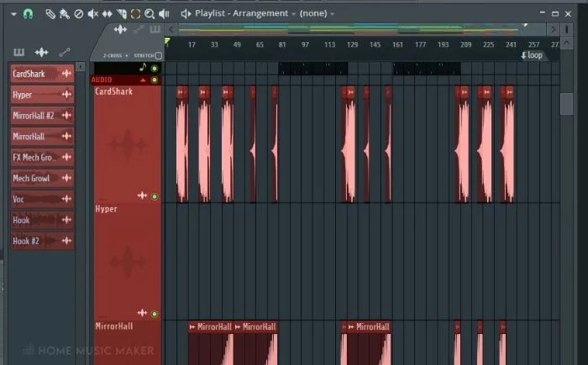Switch picker panel to audio waveform icon
This screenshot has width=588, height=365.
point(41,52)
